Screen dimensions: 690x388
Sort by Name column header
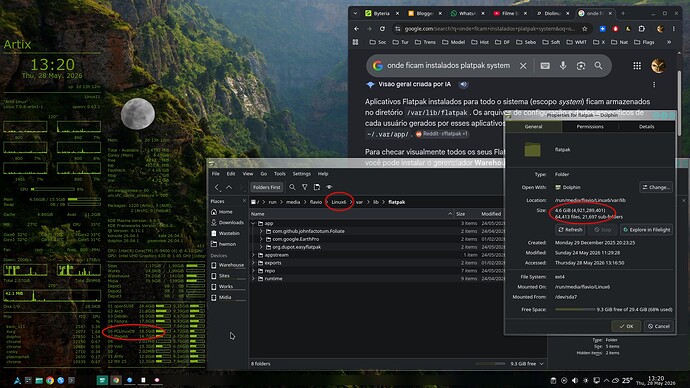(351, 214)
